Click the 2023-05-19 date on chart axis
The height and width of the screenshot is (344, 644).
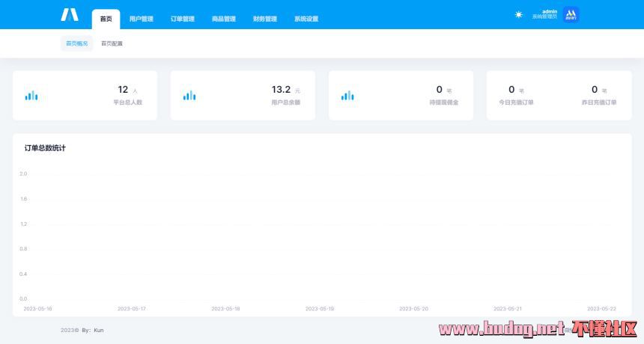tap(320, 309)
